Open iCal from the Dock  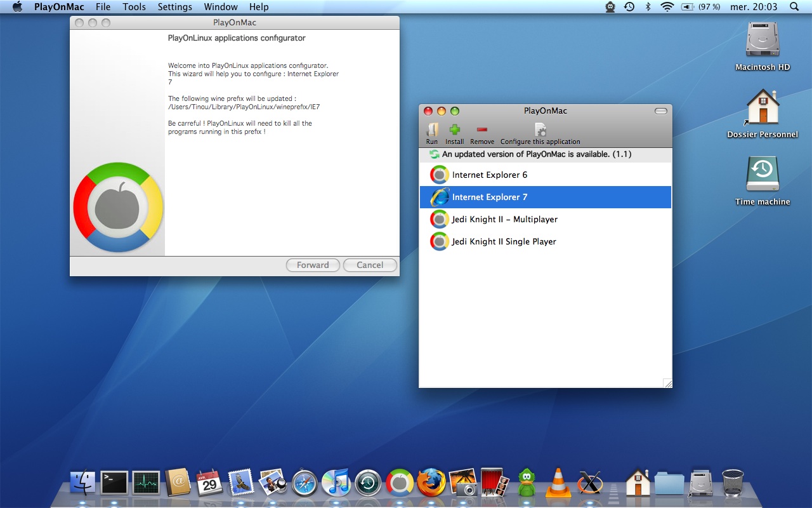[209, 483]
